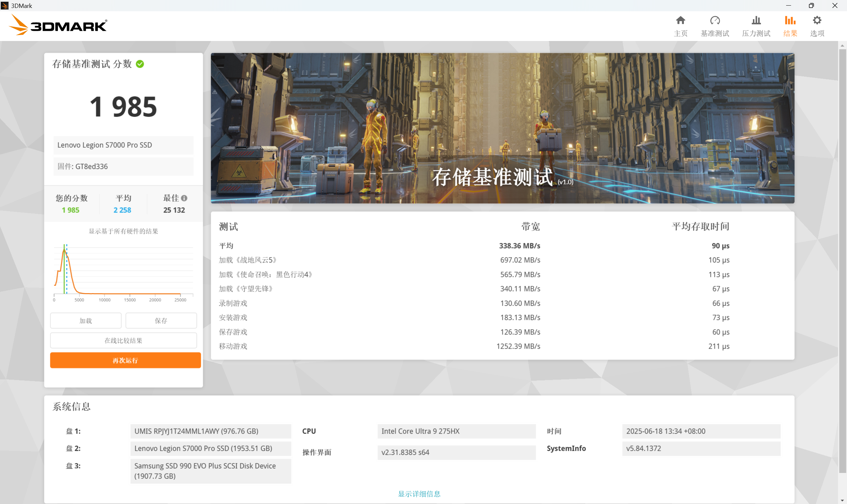Click the info icon beside 最佳
The image size is (847, 504).
184,198
